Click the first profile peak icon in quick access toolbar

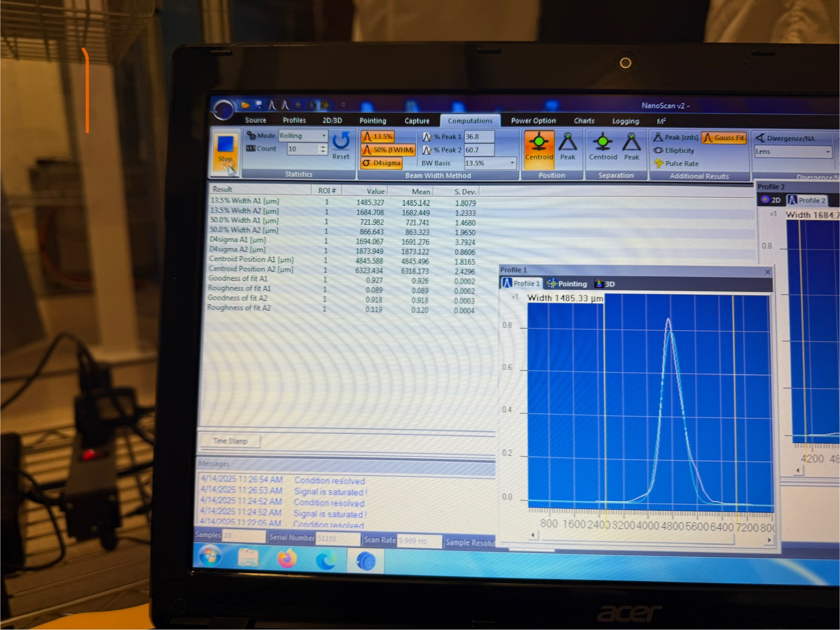[x=272, y=105]
